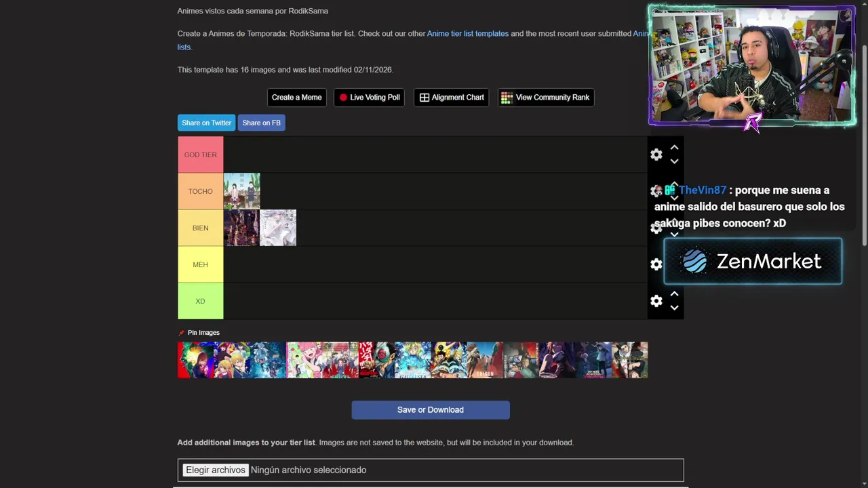
Task: Click the light orange BIEN label
Action: (200, 228)
